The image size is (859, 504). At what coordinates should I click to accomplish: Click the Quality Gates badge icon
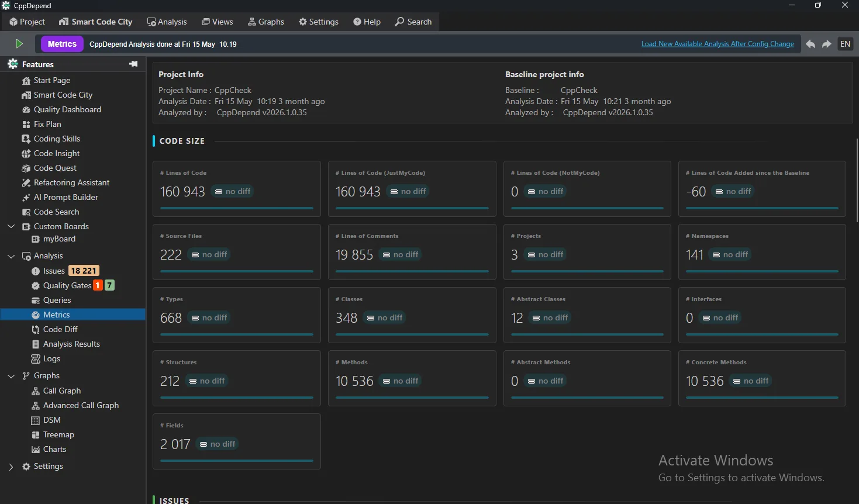[35, 286]
